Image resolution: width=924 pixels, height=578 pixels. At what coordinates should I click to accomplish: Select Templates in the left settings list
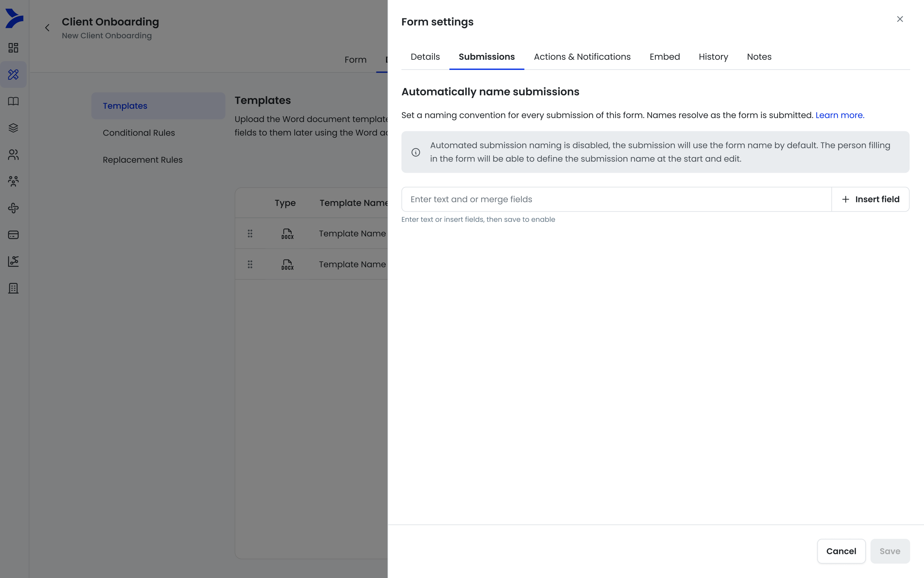(x=158, y=106)
